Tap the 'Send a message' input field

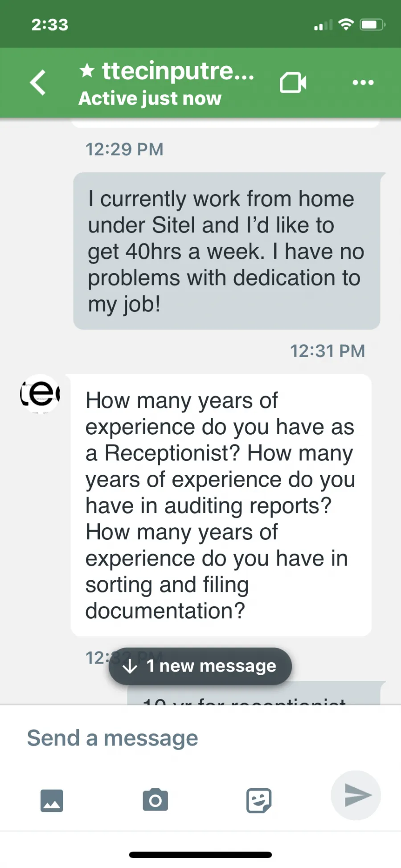200,738
